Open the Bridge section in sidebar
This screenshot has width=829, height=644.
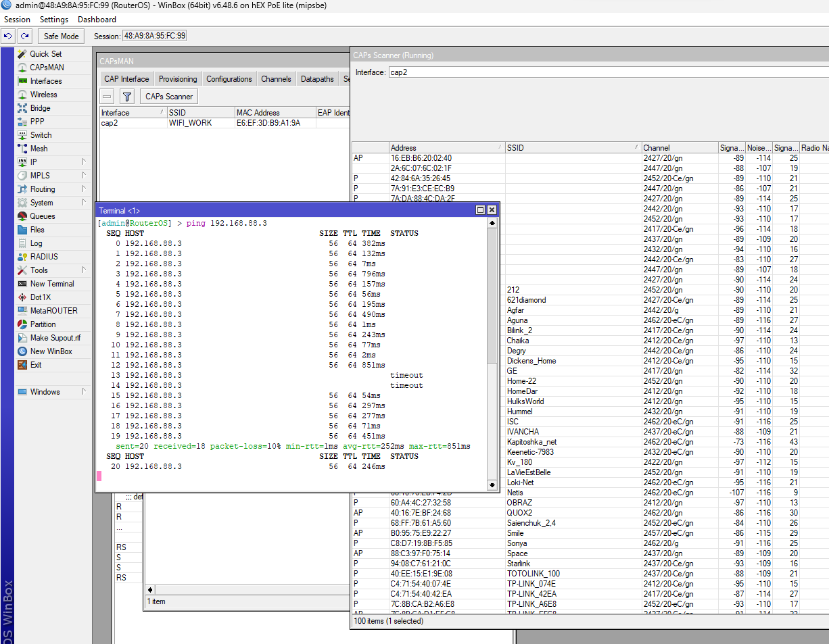[x=40, y=108]
